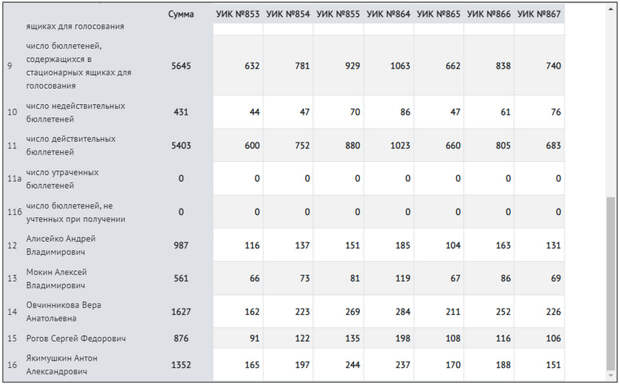Click the число утраченных бюллетеней row label
Screen dimensions: 620x385
pyautogui.click(x=62, y=179)
